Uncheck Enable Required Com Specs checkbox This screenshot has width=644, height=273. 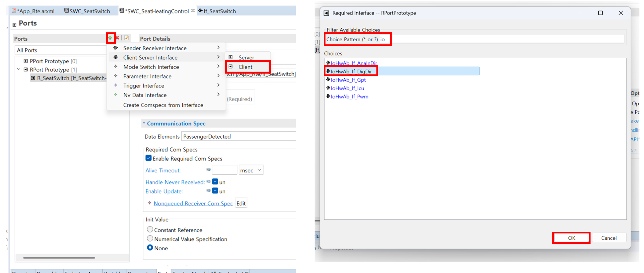[x=149, y=158]
